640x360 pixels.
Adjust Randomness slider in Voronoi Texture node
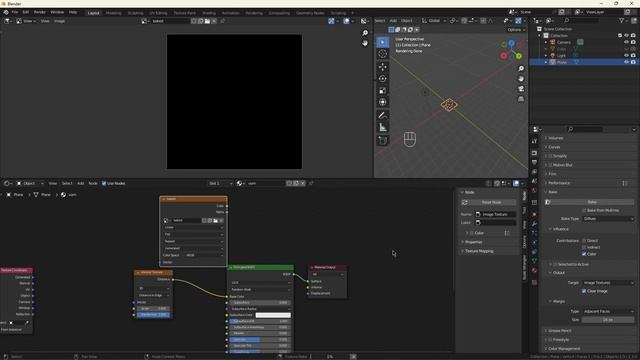154,315
